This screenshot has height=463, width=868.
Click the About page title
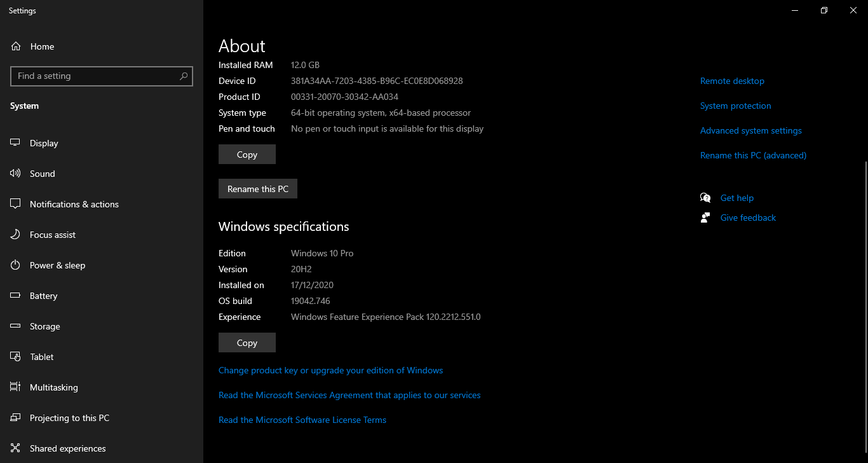tap(242, 46)
